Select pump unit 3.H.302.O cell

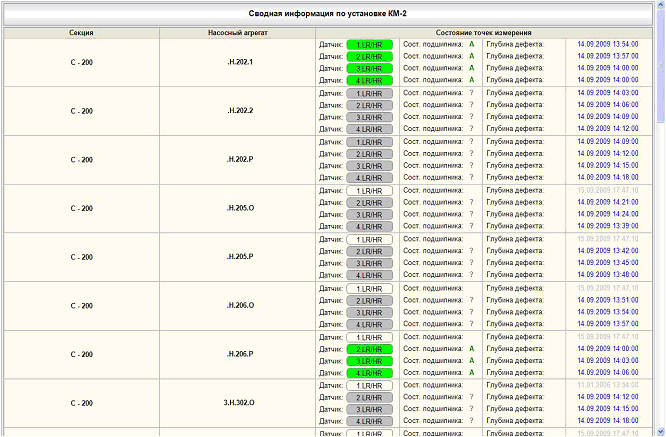[237, 403]
